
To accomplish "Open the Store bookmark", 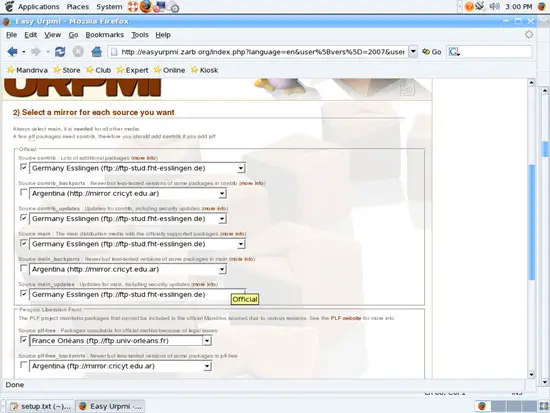I will click(67, 70).
